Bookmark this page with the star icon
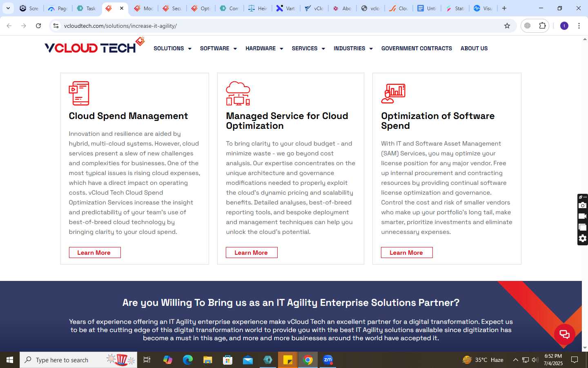Viewport: 588px width, 368px height. coord(507,26)
